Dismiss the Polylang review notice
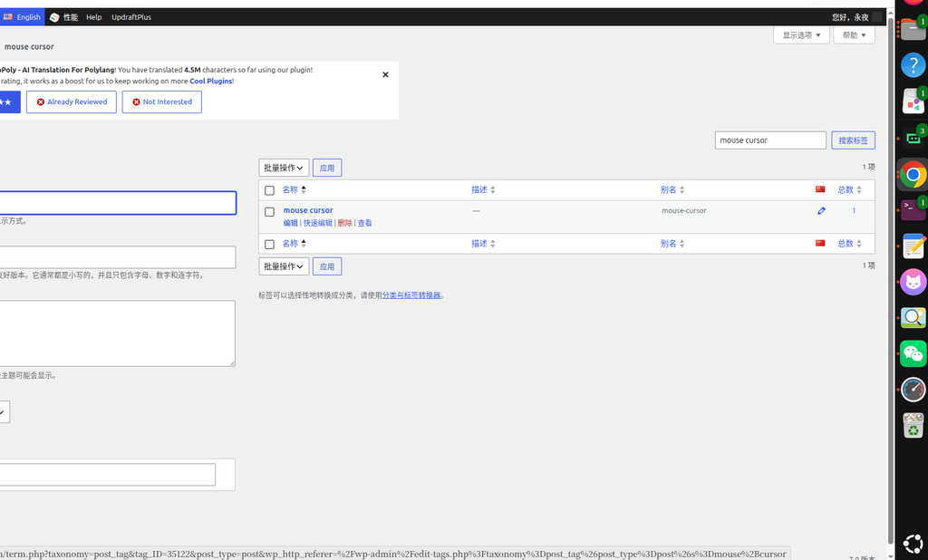This screenshot has width=928, height=560. 385,74
